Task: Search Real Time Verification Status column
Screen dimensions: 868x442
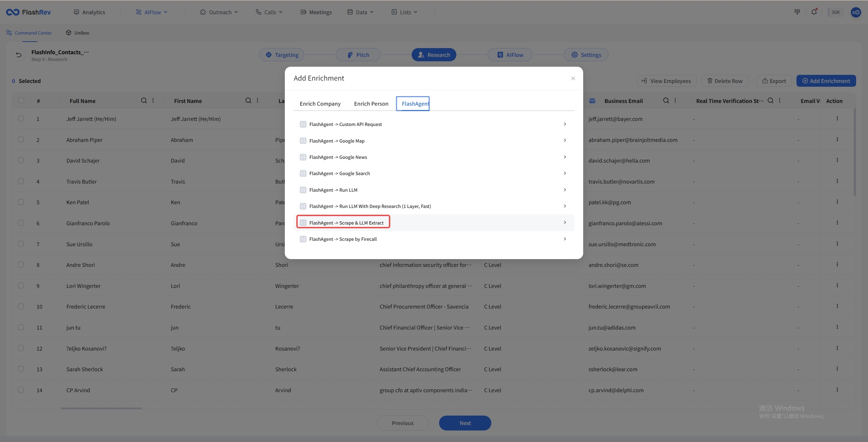Action: pos(770,101)
